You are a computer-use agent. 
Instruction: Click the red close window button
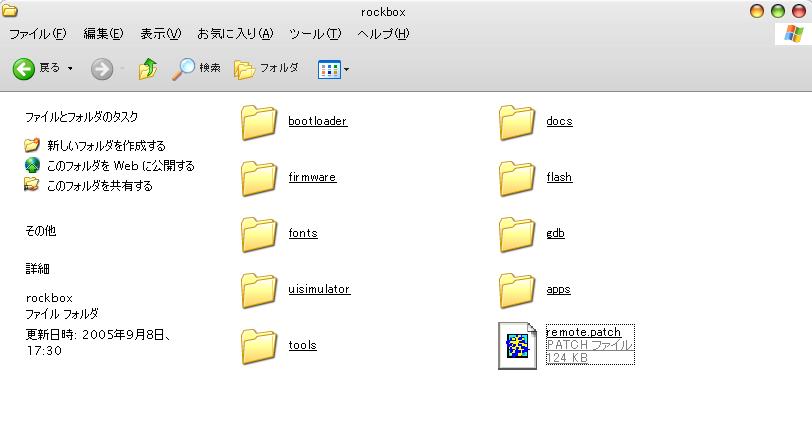pos(799,11)
